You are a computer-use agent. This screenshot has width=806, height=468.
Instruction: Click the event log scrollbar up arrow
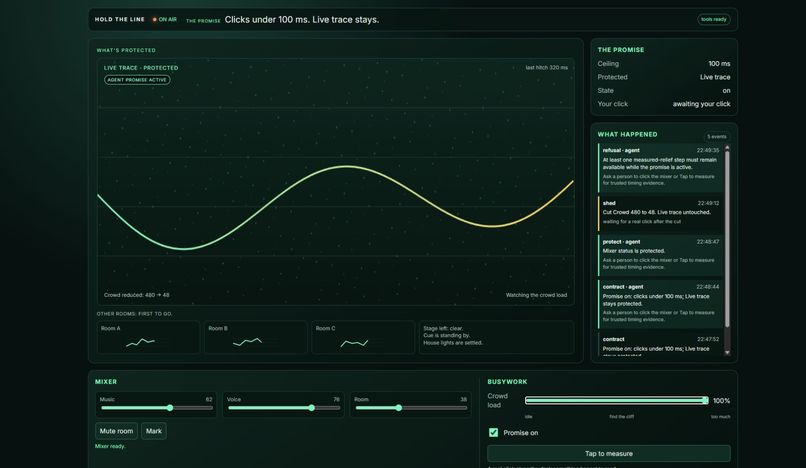(727, 148)
